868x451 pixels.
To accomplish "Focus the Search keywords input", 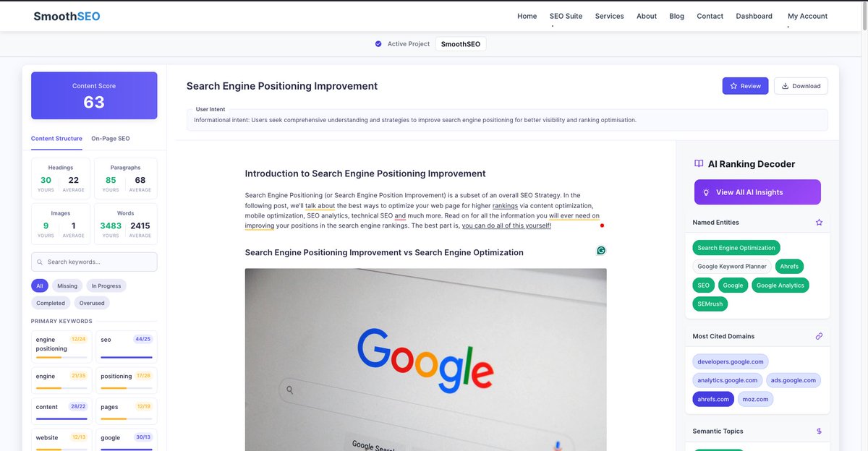I will click(94, 262).
